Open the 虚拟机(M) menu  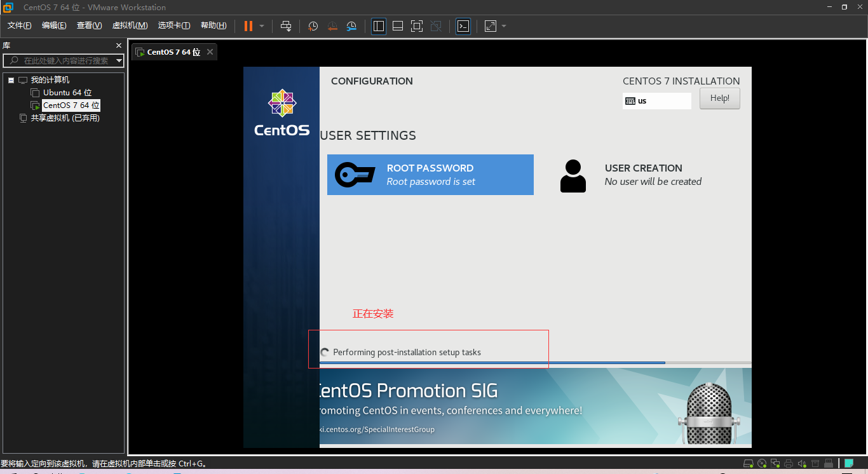point(130,25)
